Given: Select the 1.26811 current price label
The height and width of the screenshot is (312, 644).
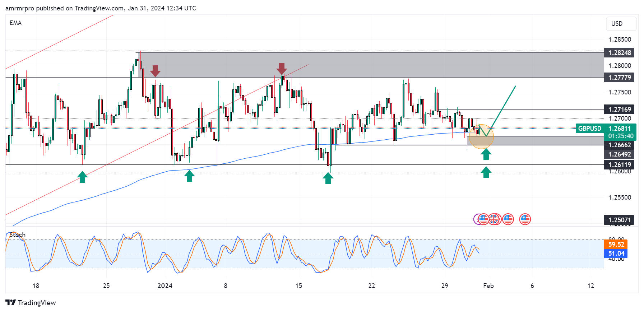Looking at the screenshot, I should tap(620, 129).
